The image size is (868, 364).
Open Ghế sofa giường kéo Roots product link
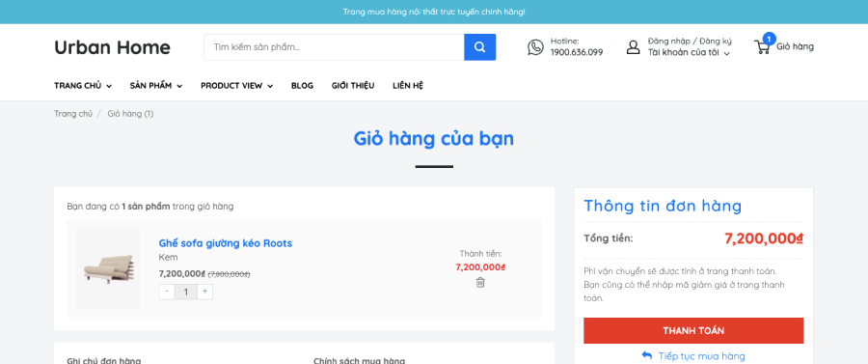tap(226, 243)
